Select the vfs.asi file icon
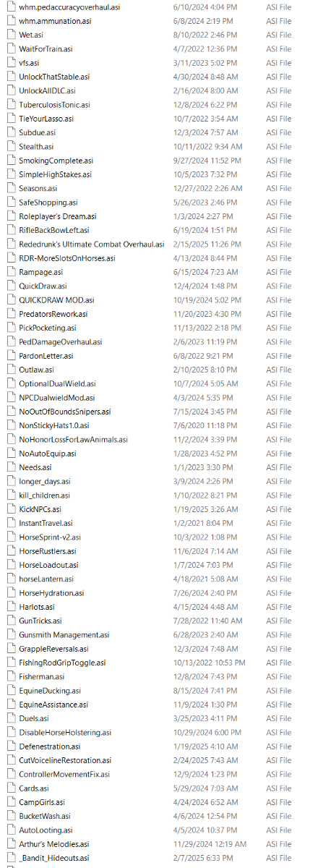 click(11, 63)
